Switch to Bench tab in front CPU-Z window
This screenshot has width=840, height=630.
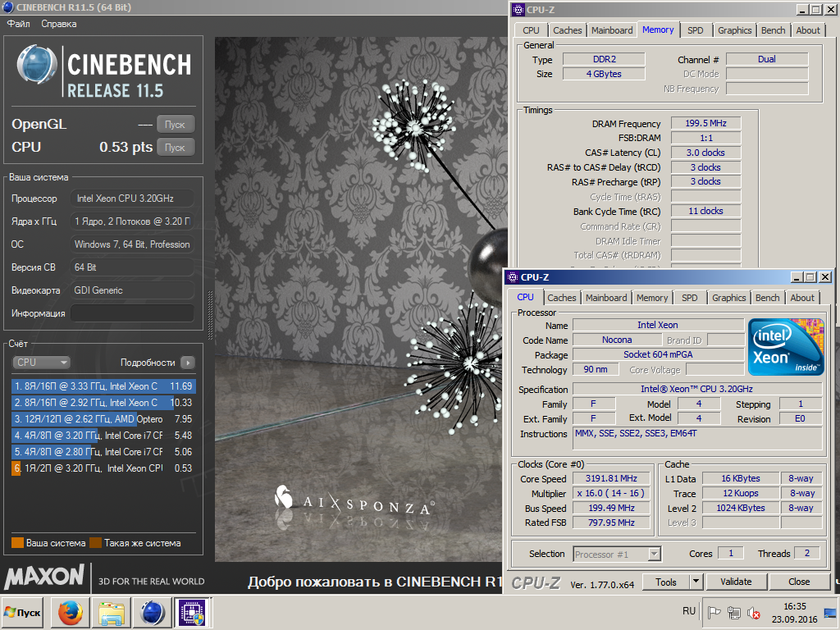point(767,298)
